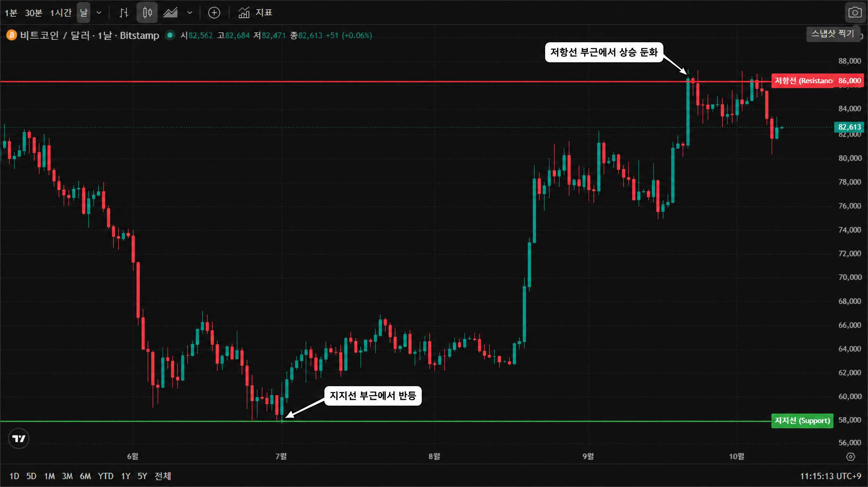Screen dimensions: 868x487
Task: Click the 88,000 price axis label
Action: (x=850, y=61)
